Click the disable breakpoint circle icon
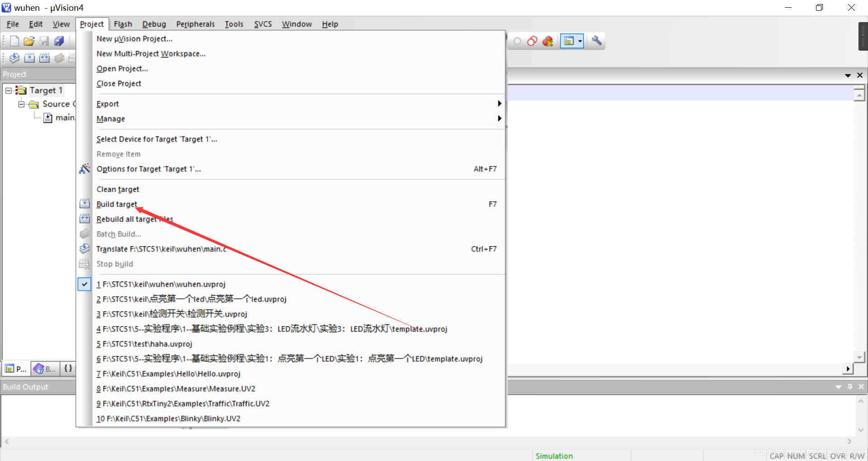Viewport: 868px width, 461px height. 517,41
